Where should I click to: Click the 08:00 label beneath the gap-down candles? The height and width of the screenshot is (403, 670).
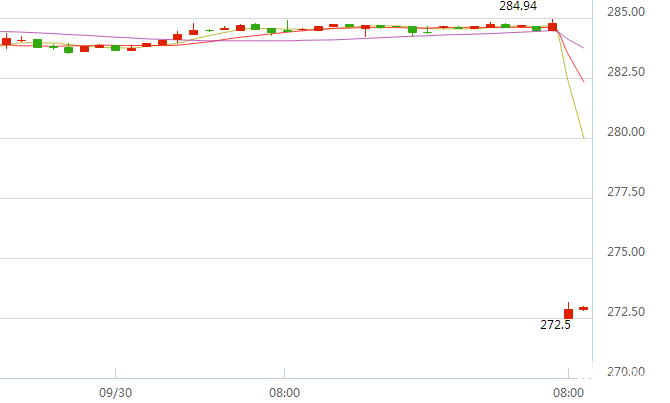click(568, 392)
